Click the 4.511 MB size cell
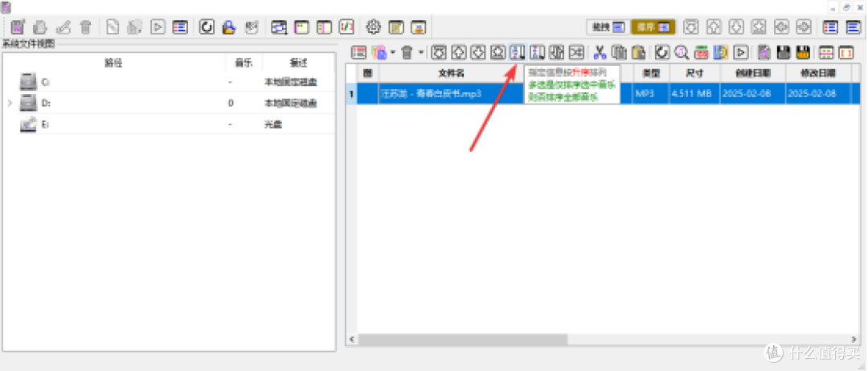Viewport: 868px width, 371px height. pyautogui.click(x=694, y=93)
